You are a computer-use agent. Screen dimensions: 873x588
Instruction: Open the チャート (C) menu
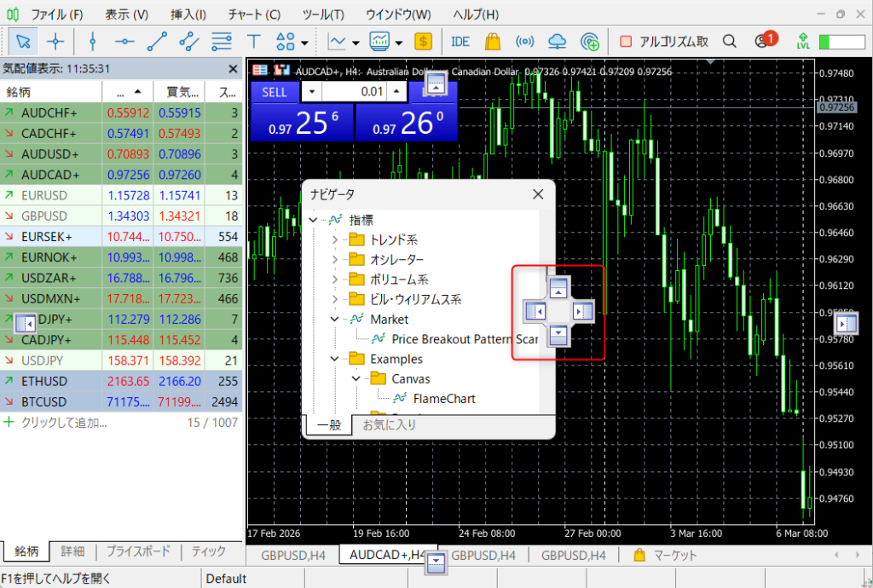pos(255,14)
